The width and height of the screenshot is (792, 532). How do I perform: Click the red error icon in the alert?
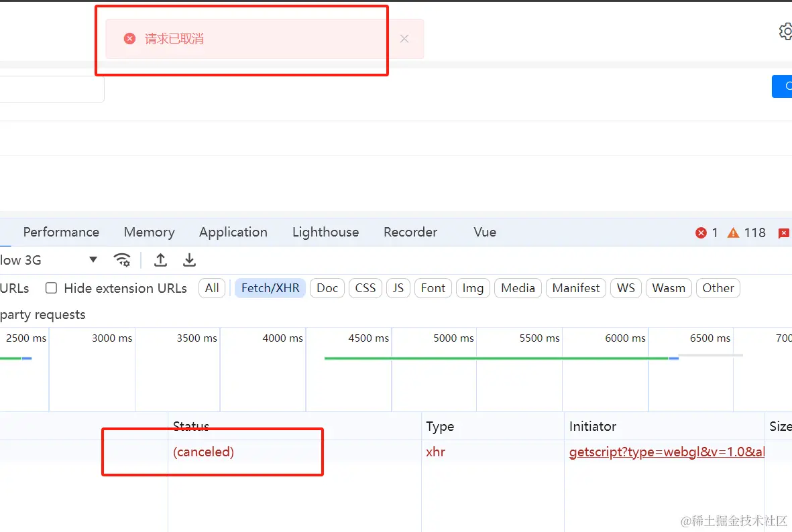tap(130, 39)
